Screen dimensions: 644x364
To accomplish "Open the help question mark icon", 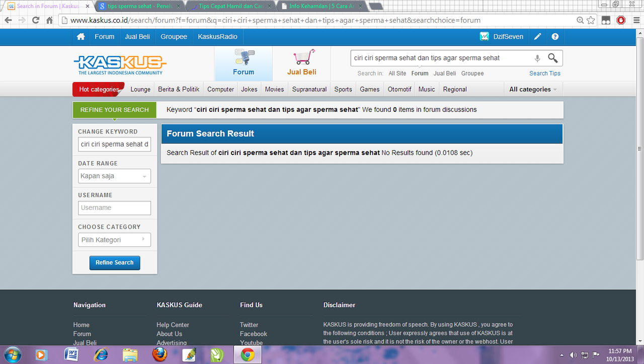I will pyautogui.click(x=555, y=37).
